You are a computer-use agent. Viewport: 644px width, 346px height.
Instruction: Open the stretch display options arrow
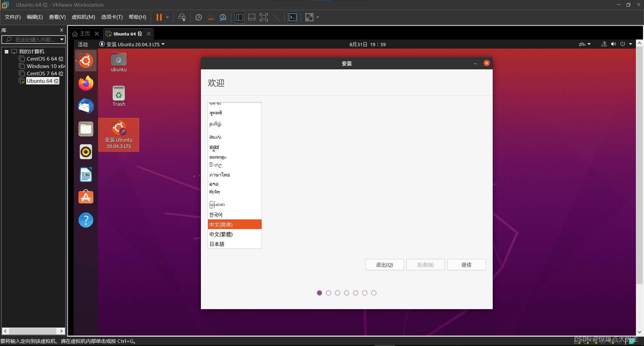pos(318,17)
